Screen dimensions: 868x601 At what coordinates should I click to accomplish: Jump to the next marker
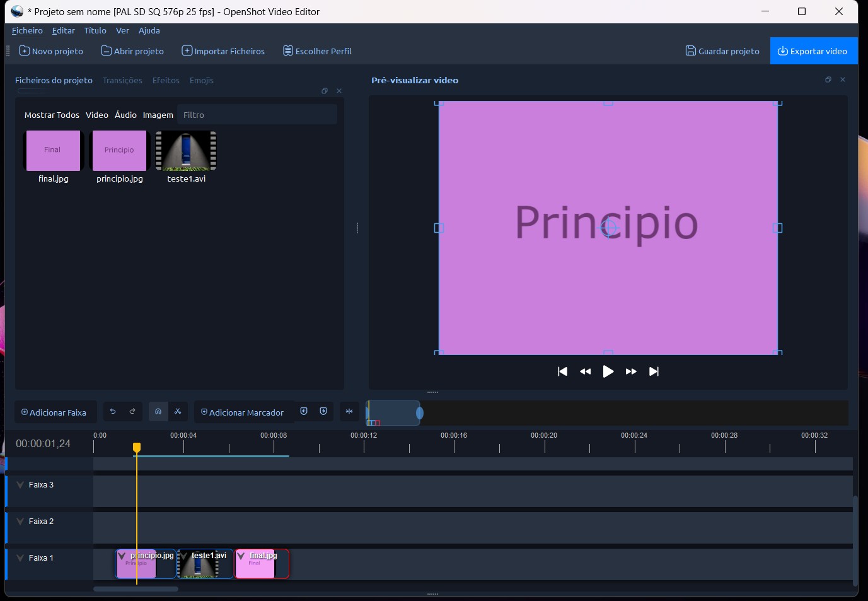pyautogui.click(x=323, y=412)
